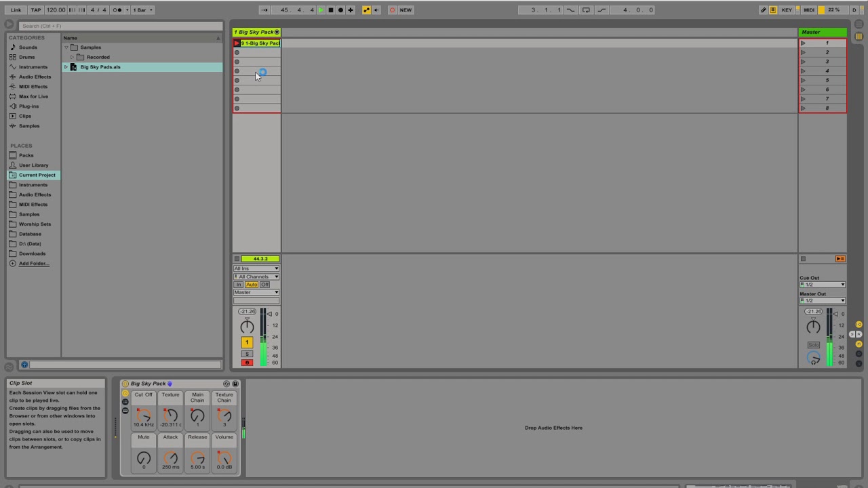Click Re-enable Automation arrow icon
The width and height of the screenshot is (868, 488).
376,10
